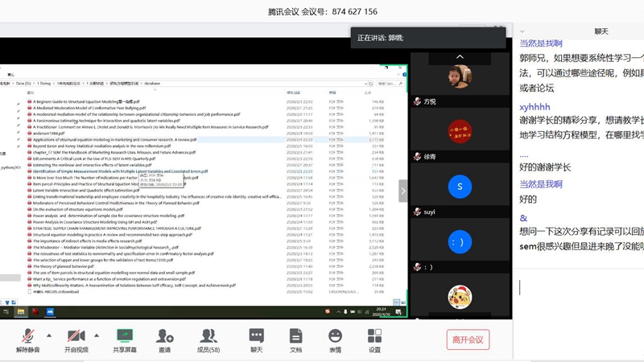Open File Explorer icon on shared taskbar
Screen dimensions: 644x362
21,312
